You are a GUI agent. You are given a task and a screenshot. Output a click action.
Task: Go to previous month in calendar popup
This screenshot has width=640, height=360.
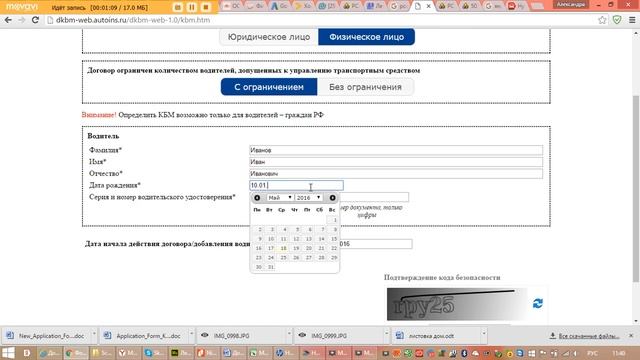click(x=257, y=198)
